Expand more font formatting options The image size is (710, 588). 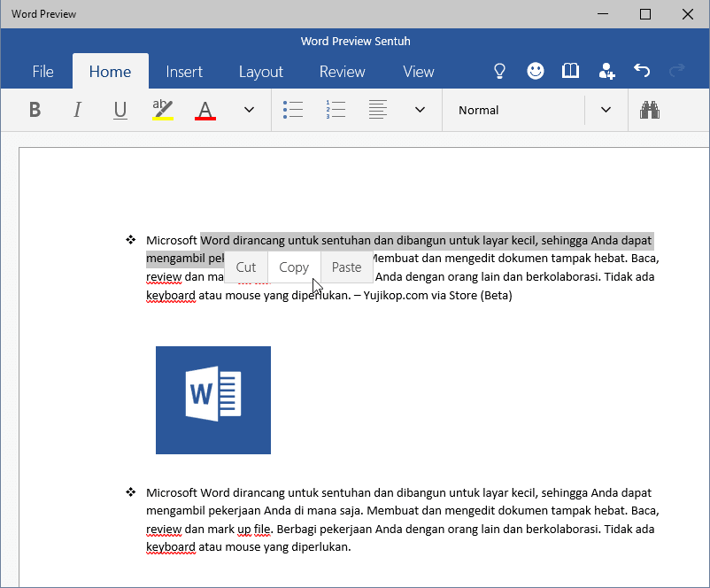coord(249,110)
